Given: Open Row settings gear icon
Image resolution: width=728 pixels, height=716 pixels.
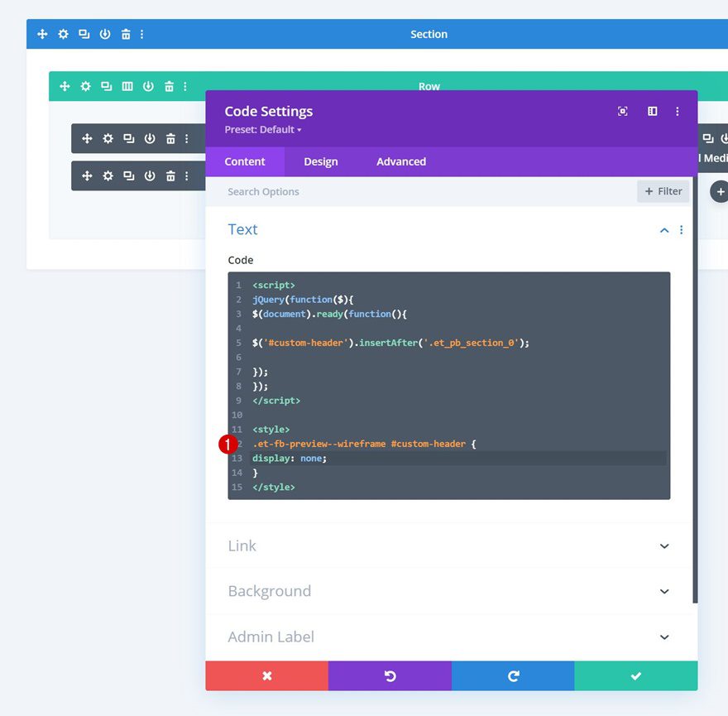Looking at the screenshot, I should click(x=85, y=86).
